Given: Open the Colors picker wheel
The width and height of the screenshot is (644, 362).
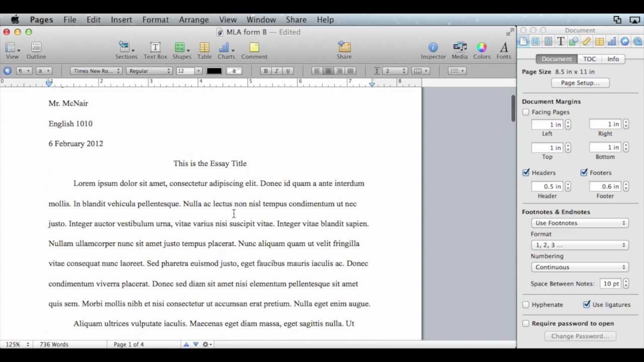Looking at the screenshot, I should click(x=481, y=48).
